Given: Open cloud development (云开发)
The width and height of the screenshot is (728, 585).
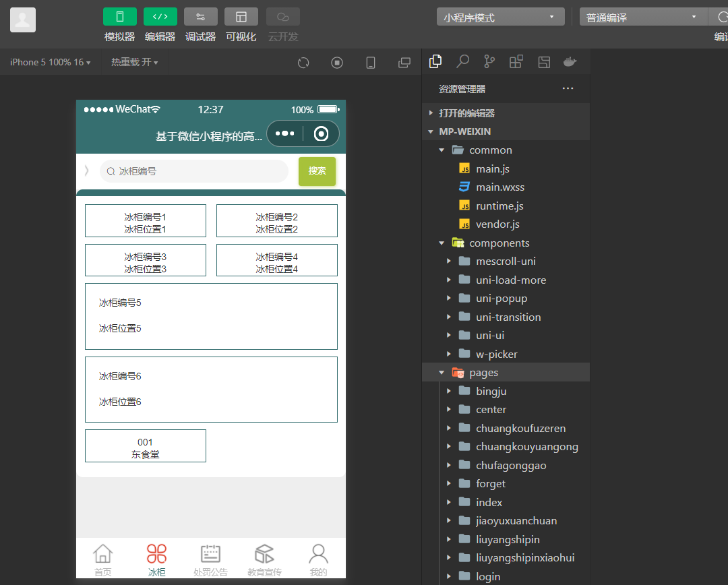Looking at the screenshot, I should click(x=282, y=17).
